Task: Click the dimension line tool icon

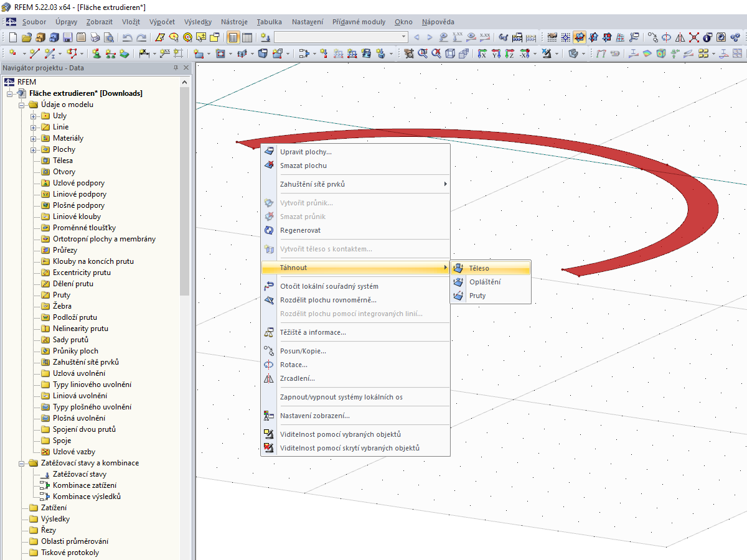Action: tap(144, 54)
